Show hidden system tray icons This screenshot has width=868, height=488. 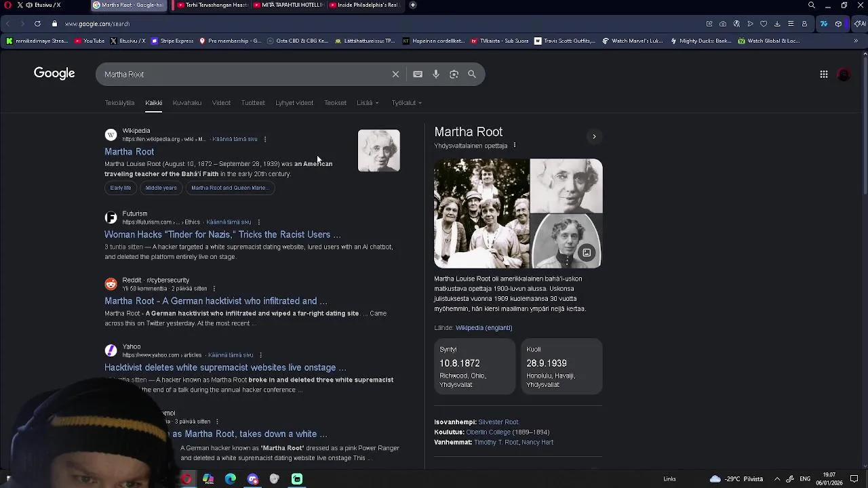tap(777, 479)
